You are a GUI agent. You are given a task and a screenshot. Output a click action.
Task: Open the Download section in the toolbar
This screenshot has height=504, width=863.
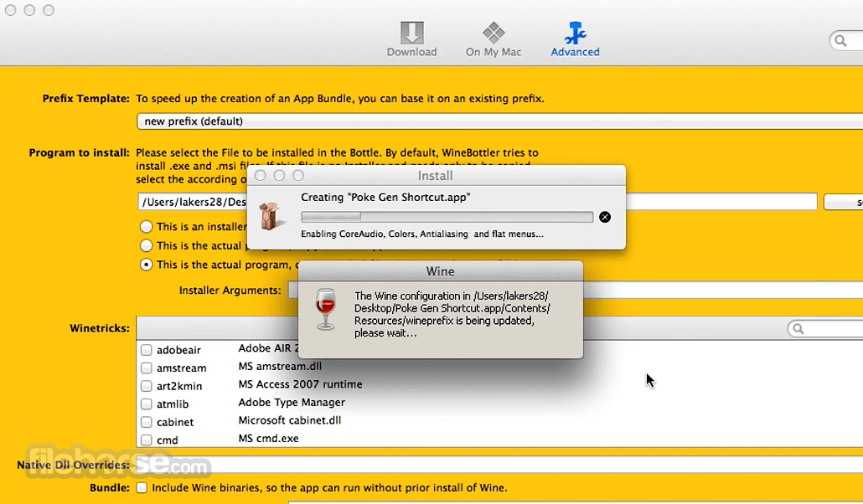tap(411, 39)
